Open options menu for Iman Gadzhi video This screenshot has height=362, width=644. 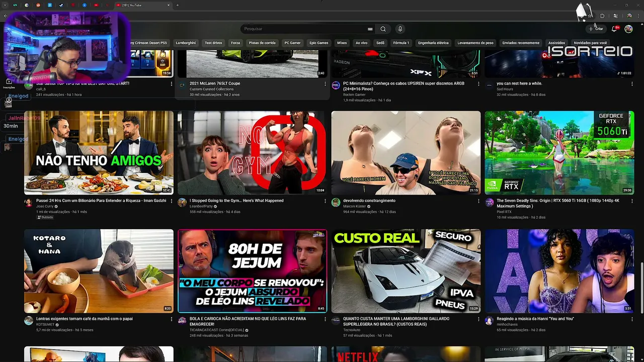click(x=171, y=201)
